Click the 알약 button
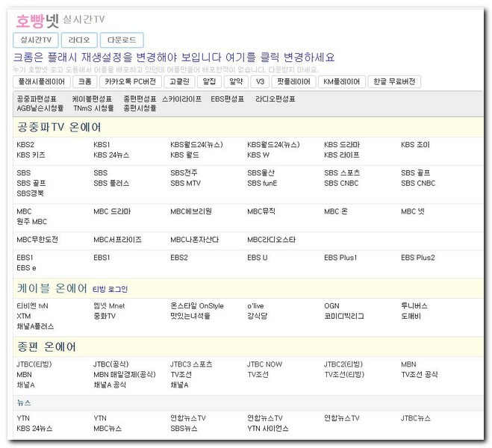Screen dimensions: 492x448 236,82
